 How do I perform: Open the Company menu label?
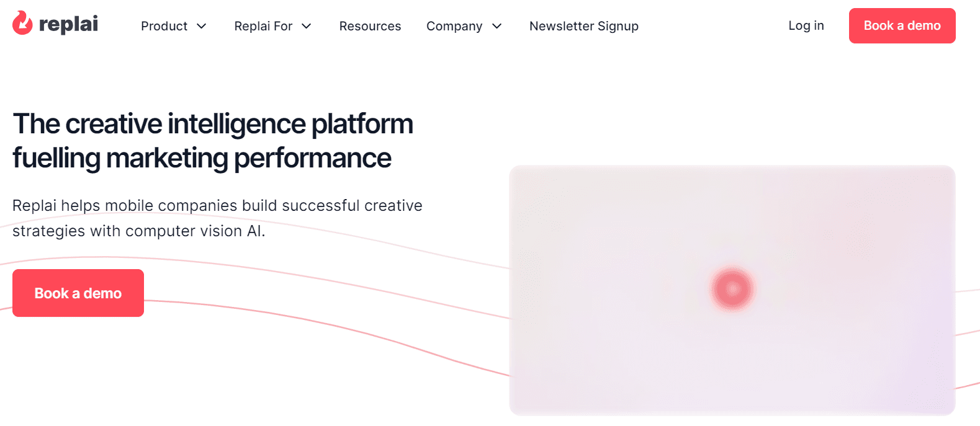[454, 26]
